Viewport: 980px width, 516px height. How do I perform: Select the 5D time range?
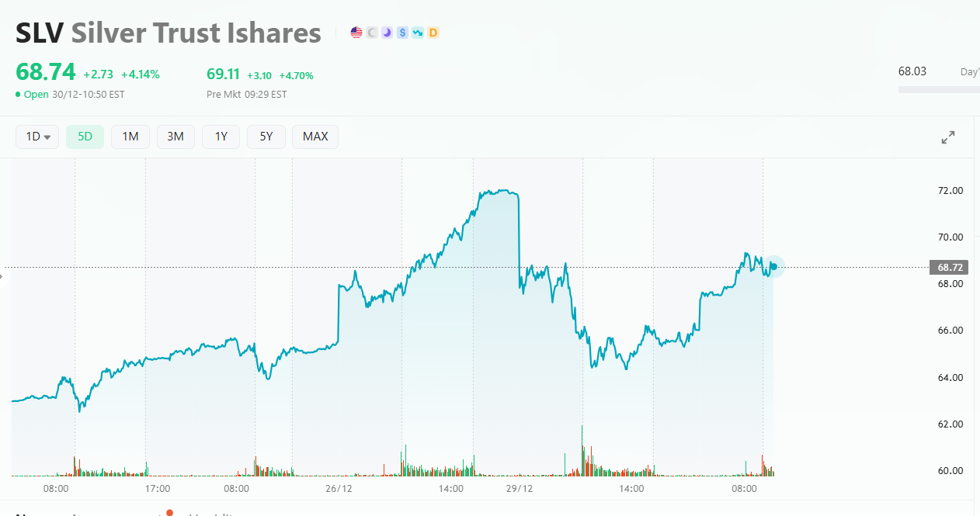(85, 137)
